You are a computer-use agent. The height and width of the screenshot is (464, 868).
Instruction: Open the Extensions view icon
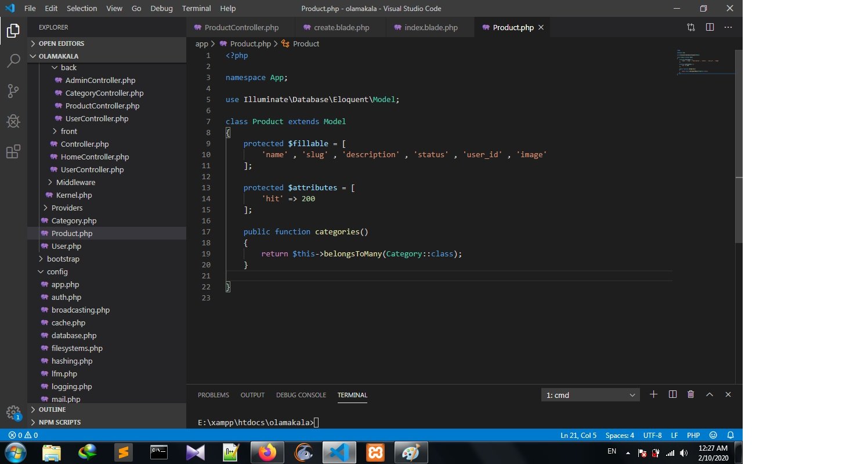[x=13, y=151]
